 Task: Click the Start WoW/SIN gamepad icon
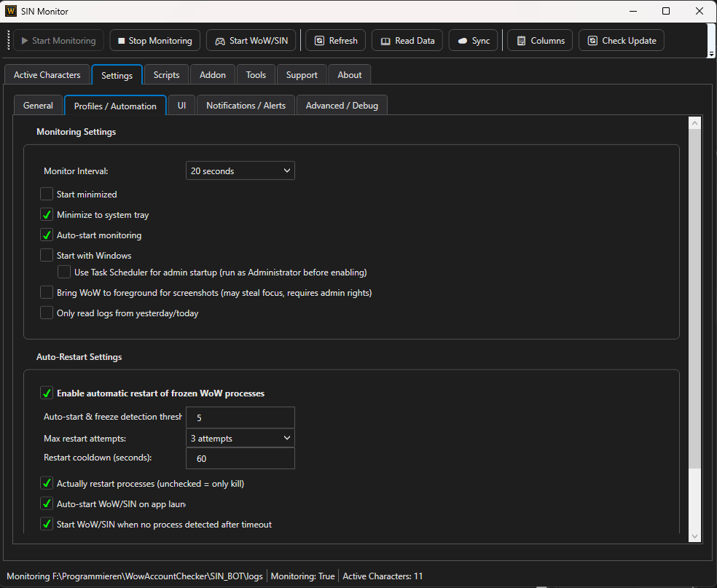pyautogui.click(x=219, y=41)
